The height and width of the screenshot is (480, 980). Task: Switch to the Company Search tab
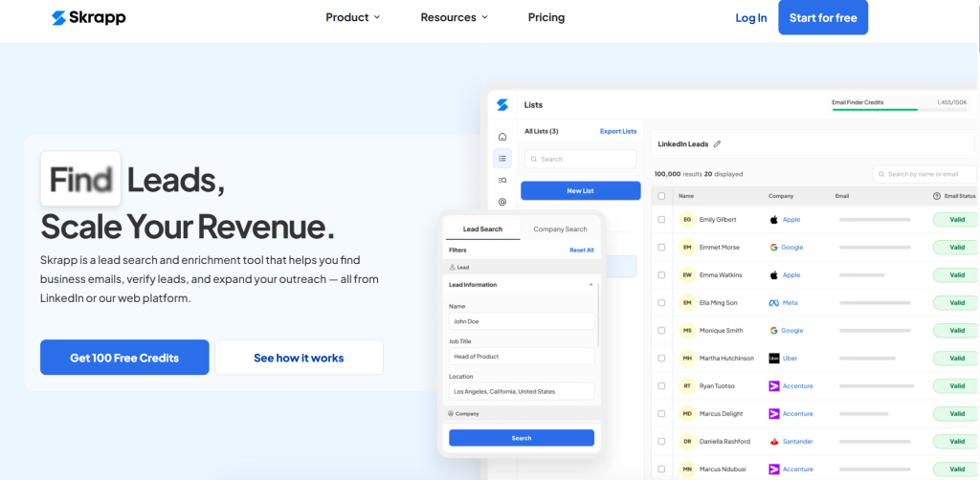coord(560,229)
